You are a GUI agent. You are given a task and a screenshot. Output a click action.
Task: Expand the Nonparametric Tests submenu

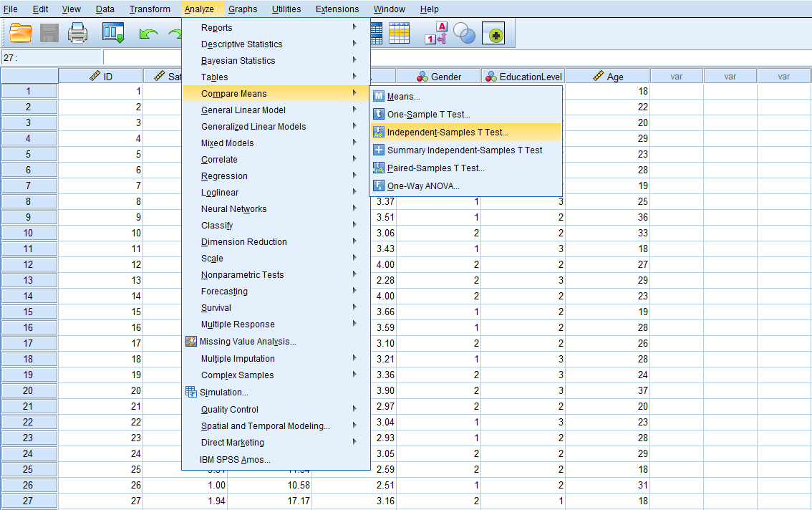(x=242, y=275)
